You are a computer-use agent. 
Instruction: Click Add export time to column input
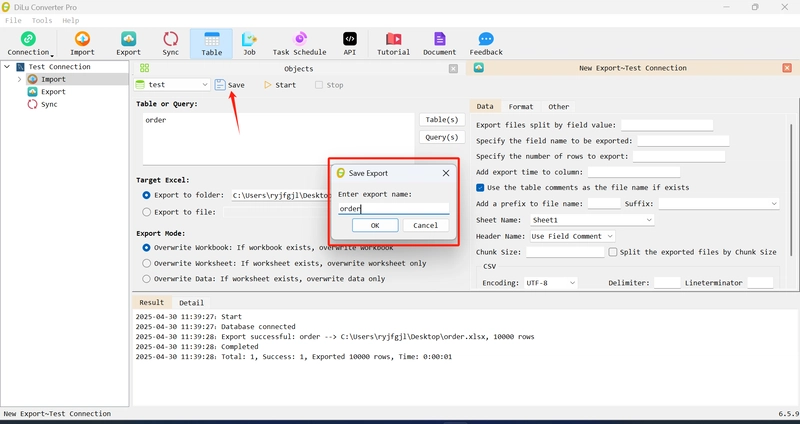pyautogui.click(x=634, y=172)
